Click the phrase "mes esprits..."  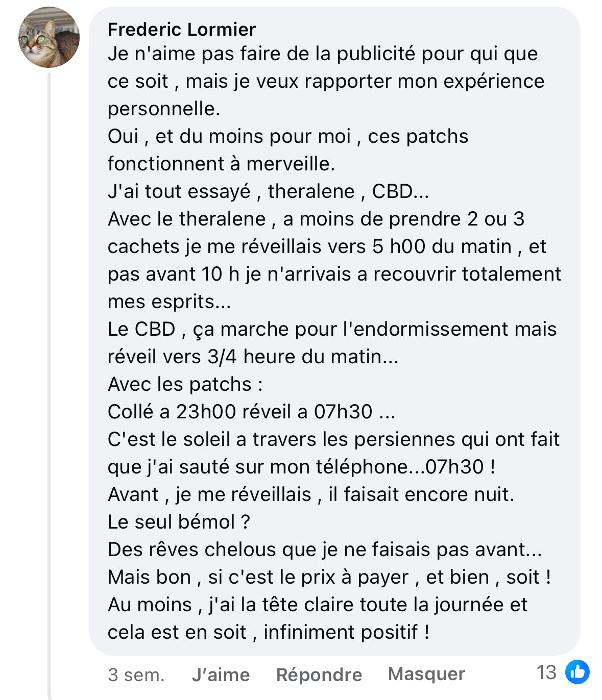[169, 302]
